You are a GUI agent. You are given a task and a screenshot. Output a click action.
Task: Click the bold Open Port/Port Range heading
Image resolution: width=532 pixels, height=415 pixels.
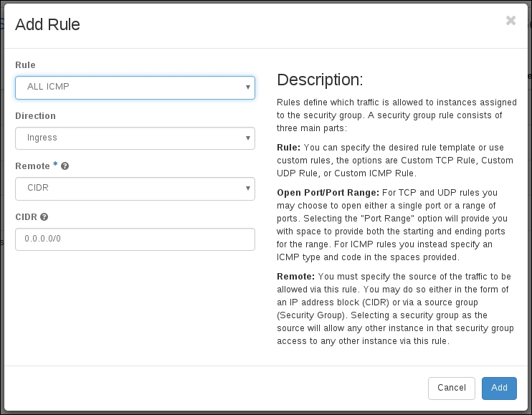click(x=328, y=194)
